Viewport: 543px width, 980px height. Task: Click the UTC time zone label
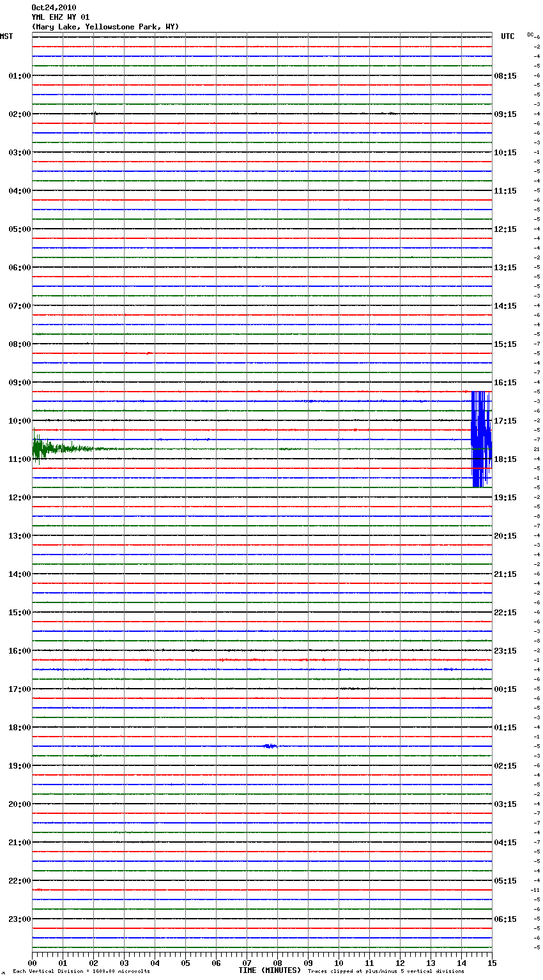pos(508,36)
